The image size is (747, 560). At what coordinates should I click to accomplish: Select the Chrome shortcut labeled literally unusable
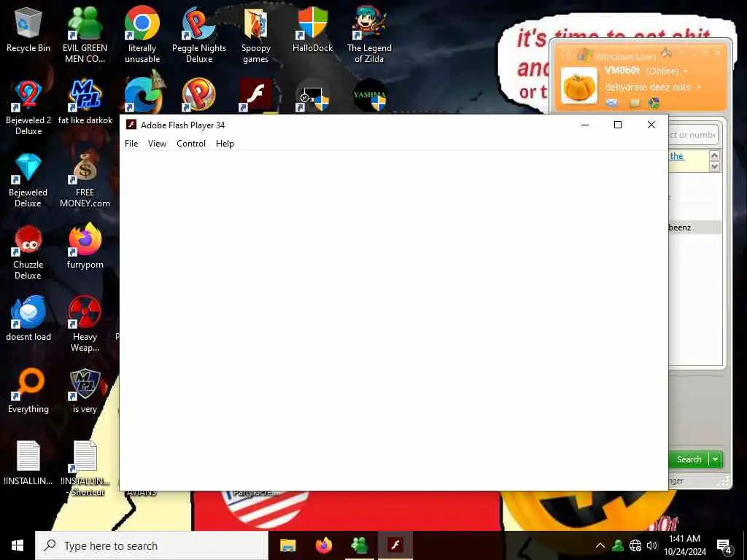[142, 34]
